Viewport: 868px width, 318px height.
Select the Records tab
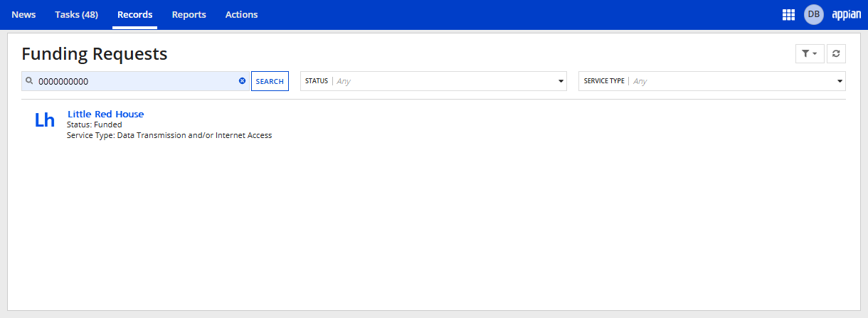135,14
